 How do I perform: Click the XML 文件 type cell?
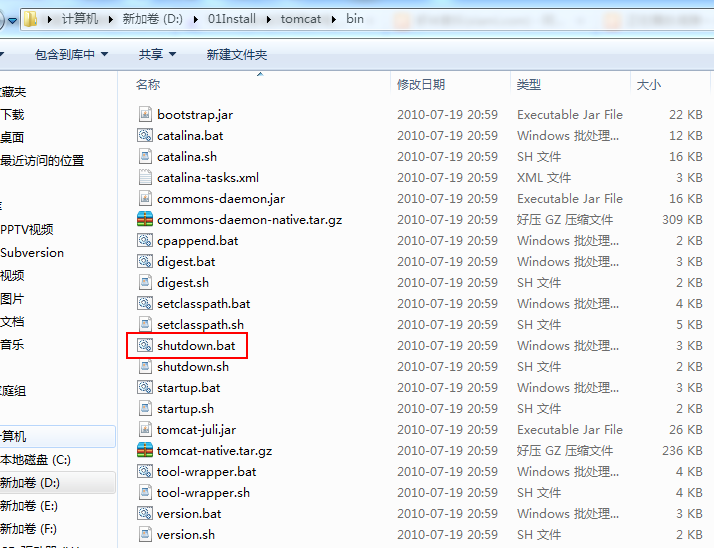tap(544, 177)
